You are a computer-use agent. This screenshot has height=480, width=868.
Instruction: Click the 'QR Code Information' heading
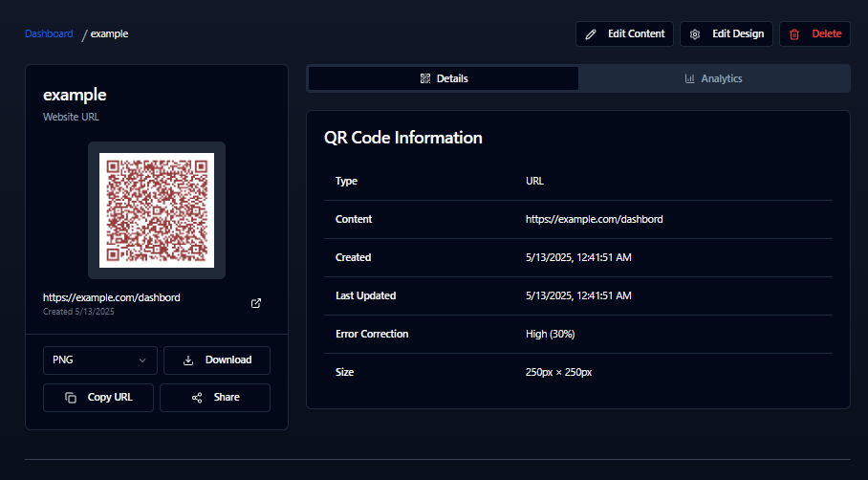click(x=403, y=138)
